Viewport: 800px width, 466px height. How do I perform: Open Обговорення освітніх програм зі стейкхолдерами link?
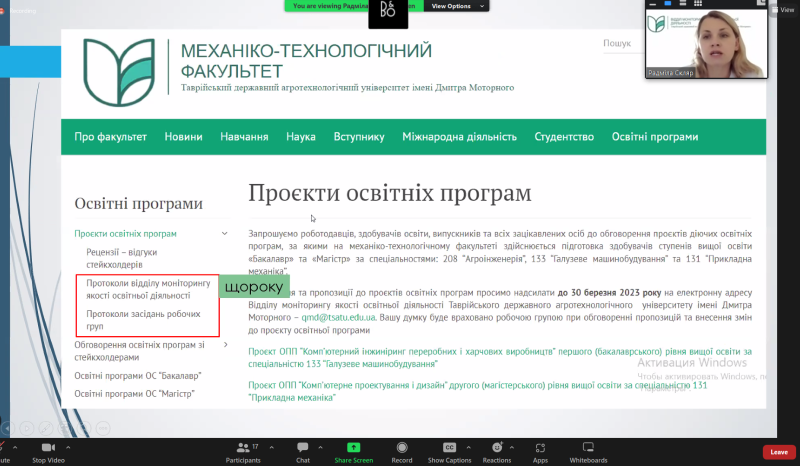click(x=139, y=351)
